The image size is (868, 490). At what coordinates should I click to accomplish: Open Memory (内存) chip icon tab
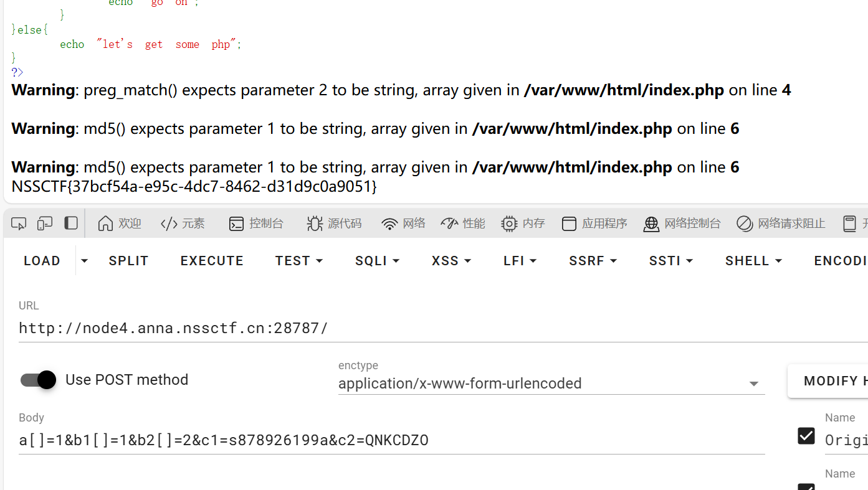tap(523, 224)
